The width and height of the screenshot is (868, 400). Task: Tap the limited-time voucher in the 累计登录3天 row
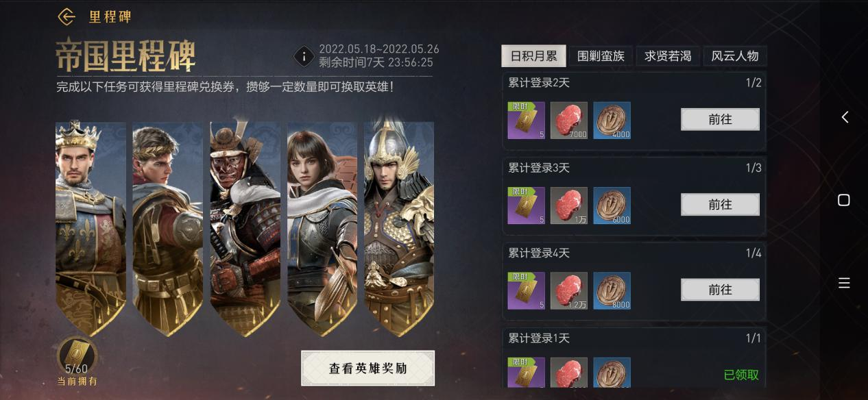pos(526,205)
